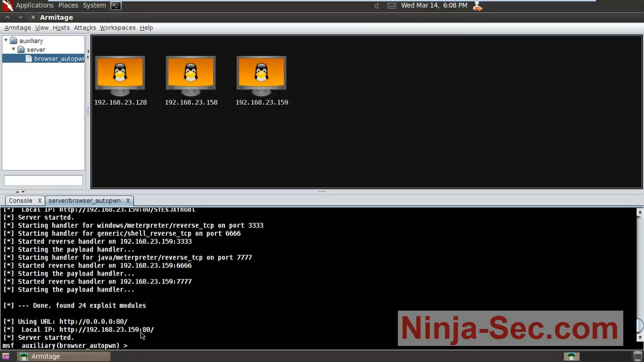Screen dimensions: 644x362
Task: Close the server/browser_autopwn tab
Action: pyautogui.click(x=128, y=201)
